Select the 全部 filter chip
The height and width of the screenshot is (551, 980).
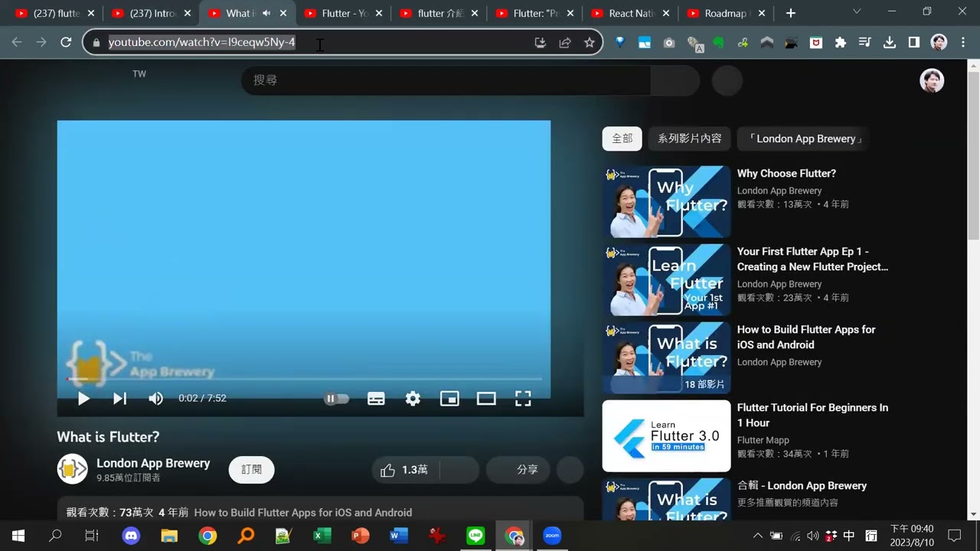(622, 139)
